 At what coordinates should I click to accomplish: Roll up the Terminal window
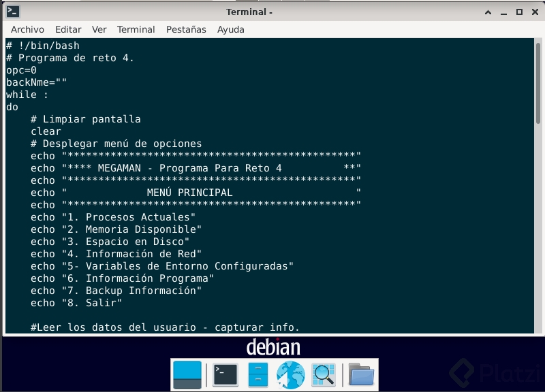(x=488, y=12)
